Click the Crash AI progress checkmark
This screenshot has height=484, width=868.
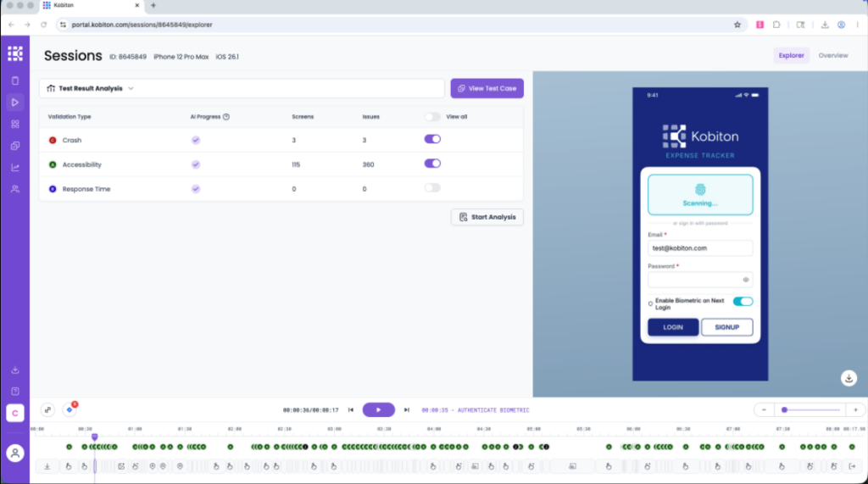coord(196,140)
